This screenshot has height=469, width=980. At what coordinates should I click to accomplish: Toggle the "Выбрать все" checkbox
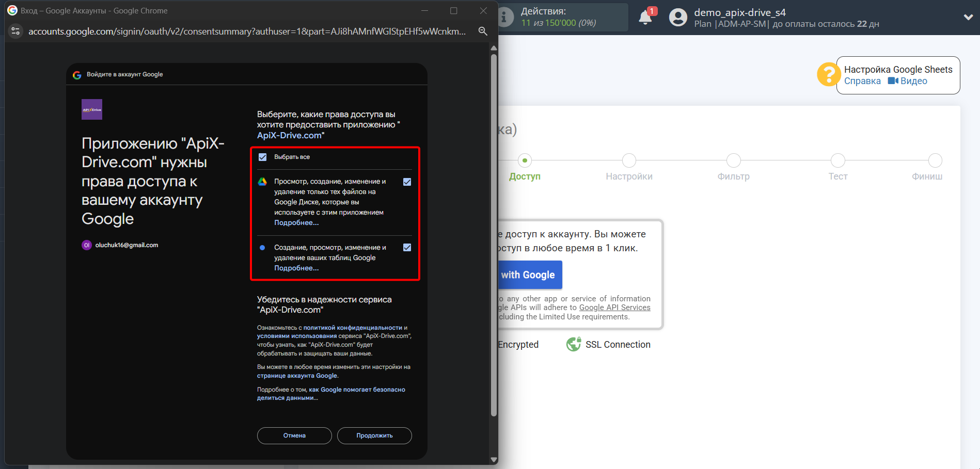click(263, 157)
